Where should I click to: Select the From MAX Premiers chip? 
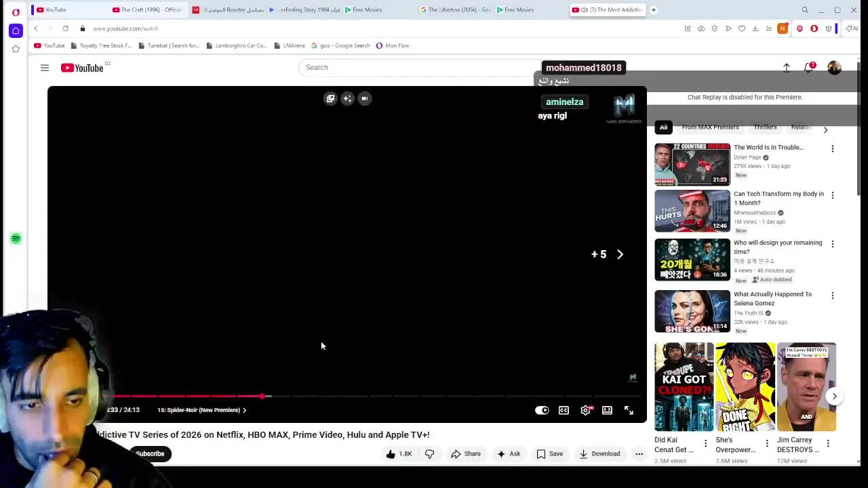click(710, 127)
